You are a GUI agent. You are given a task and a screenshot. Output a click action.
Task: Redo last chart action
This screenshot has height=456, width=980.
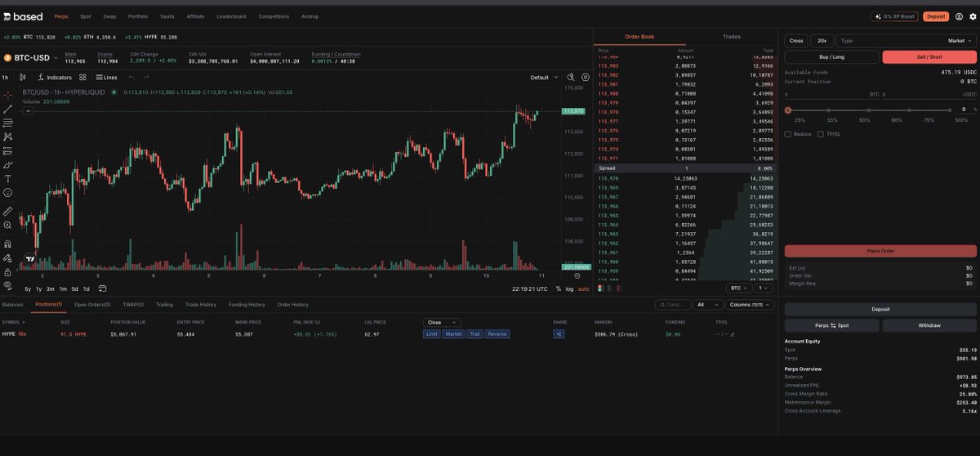[146, 77]
